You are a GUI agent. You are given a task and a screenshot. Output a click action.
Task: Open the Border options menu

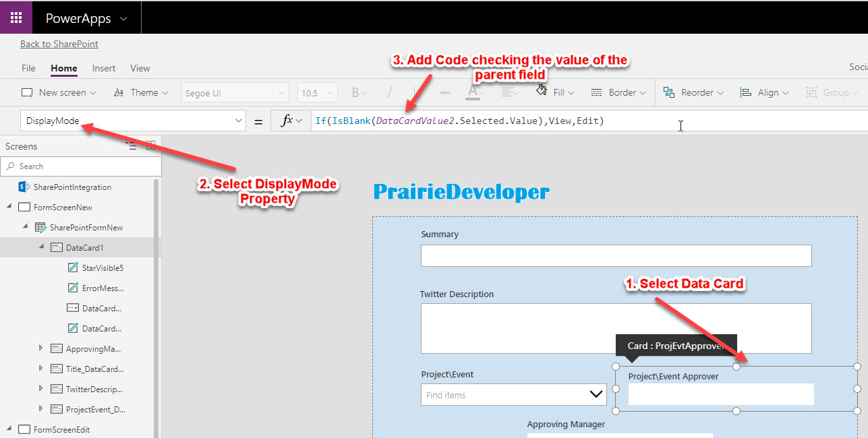point(618,92)
